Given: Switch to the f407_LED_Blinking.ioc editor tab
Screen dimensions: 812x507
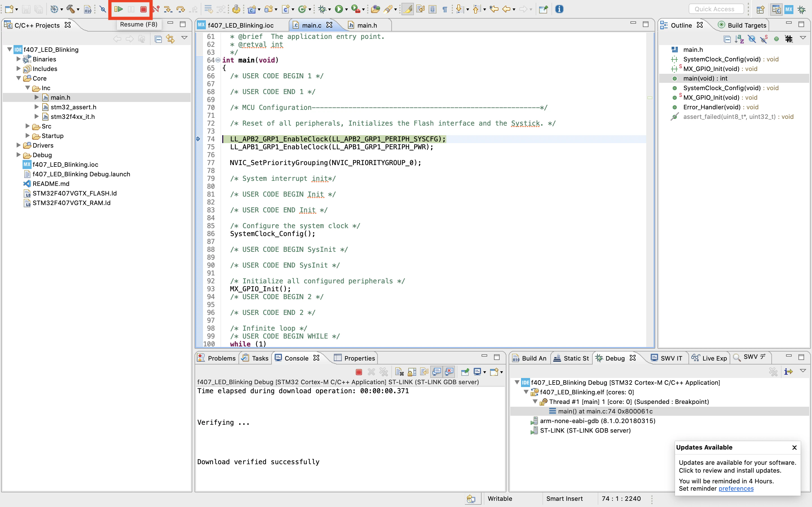Looking at the screenshot, I should [x=240, y=25].
